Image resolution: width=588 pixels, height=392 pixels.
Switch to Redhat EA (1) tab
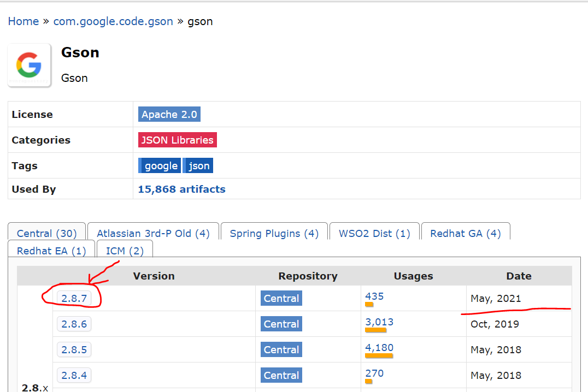pos(51,251)
